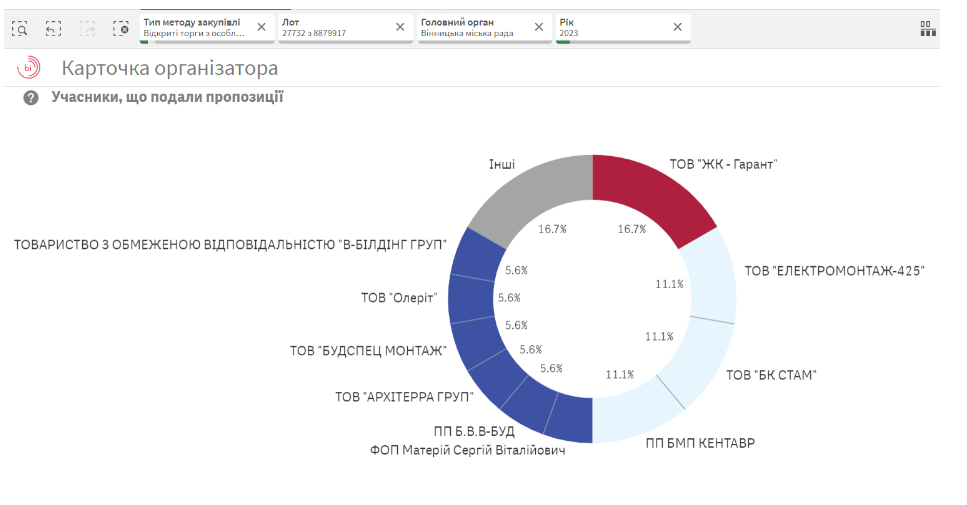Clear all selections icon

pos(121,29)
